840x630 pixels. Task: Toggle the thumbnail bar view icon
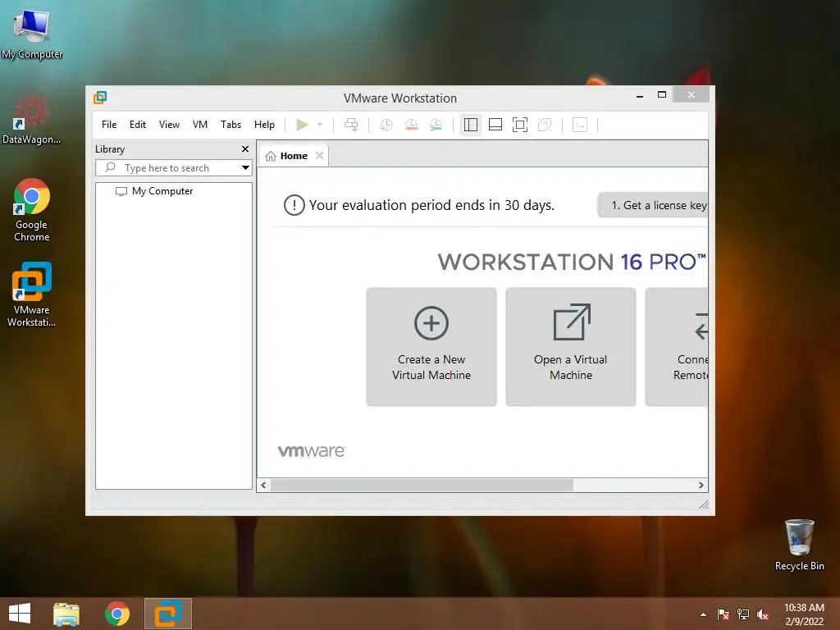(x=495, y=125)
